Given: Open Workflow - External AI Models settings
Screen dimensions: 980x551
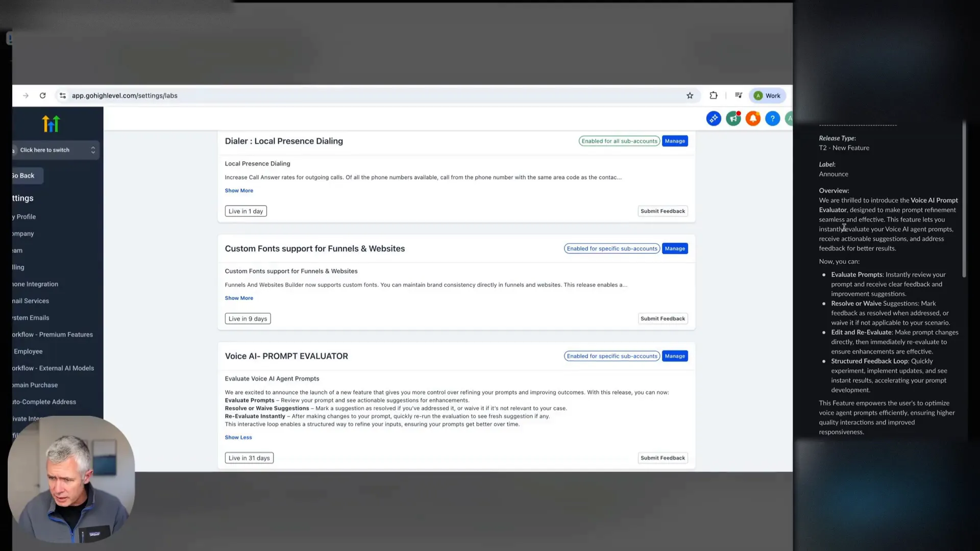Looking at the screenshot, I should coord(53,368).
